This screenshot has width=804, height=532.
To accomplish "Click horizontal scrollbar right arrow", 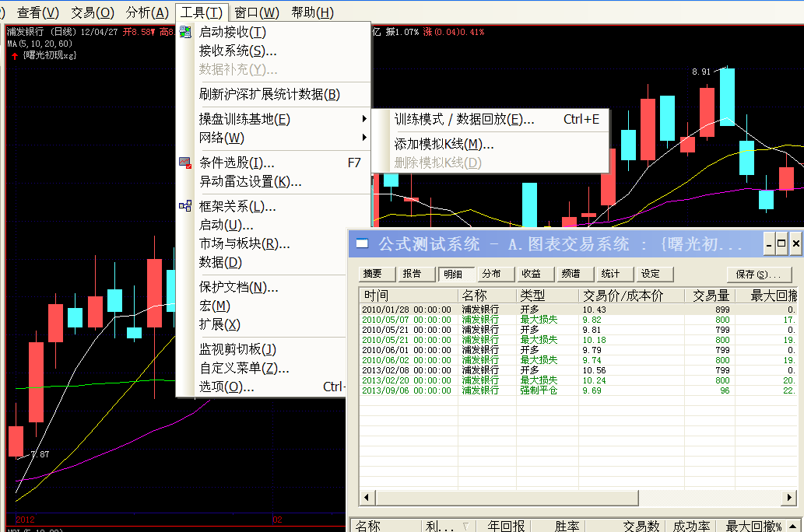I will tap(789, 497).
